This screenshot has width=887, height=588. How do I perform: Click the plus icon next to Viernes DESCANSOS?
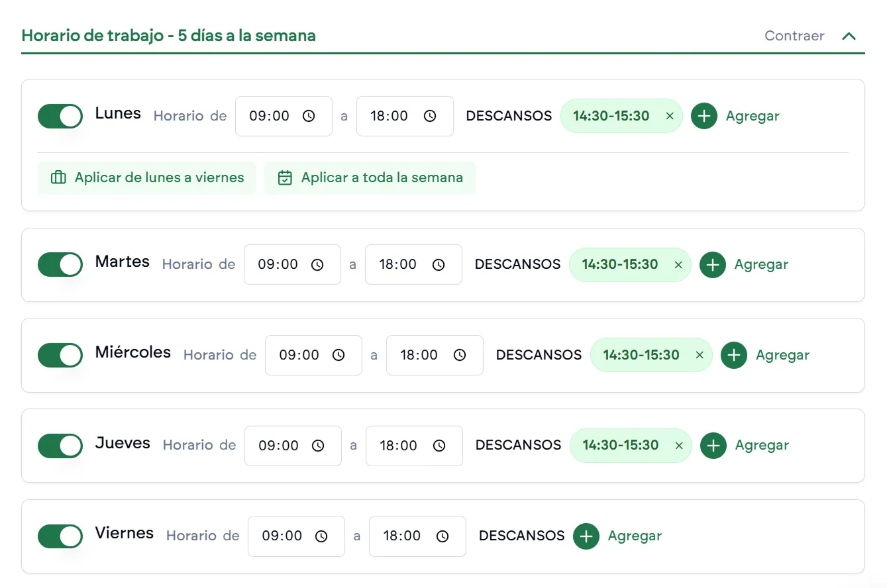coord(586,536)
